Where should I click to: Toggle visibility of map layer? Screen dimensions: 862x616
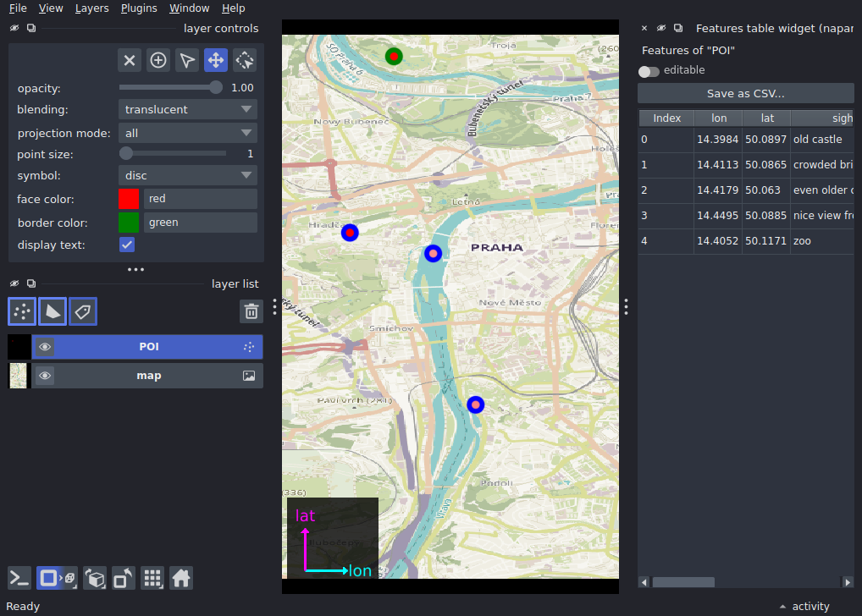coord(45,376)
